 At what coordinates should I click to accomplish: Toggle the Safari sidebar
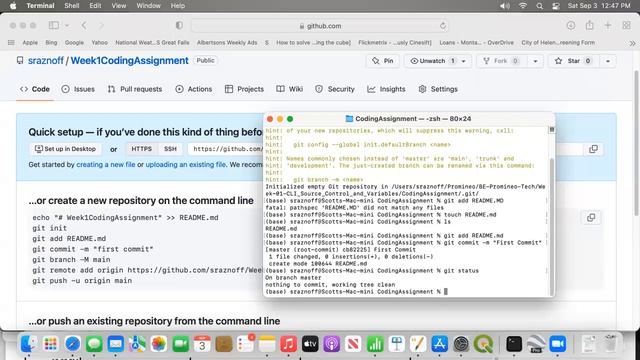53,25
